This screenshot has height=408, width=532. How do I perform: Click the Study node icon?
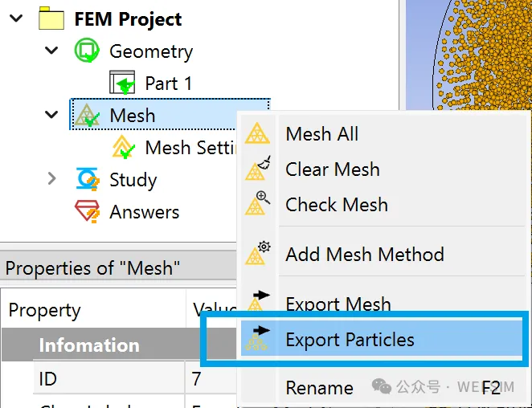click(x=87, y=180)
